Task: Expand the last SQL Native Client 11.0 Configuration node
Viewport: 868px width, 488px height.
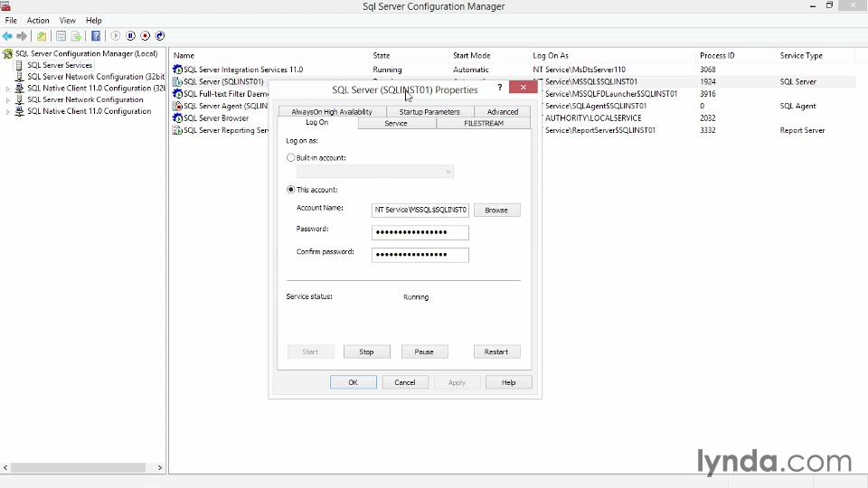Action: click(8, 112)
